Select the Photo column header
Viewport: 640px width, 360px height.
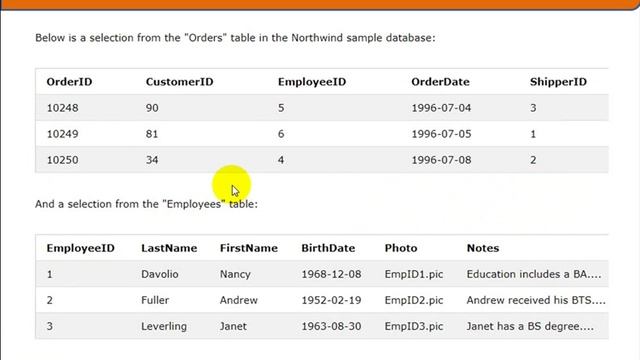tap(401, 248)
